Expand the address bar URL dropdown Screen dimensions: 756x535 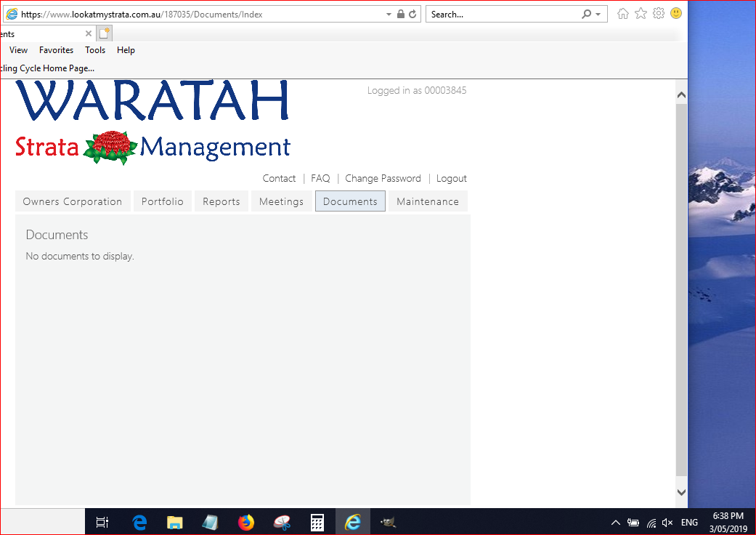[389, 15]
